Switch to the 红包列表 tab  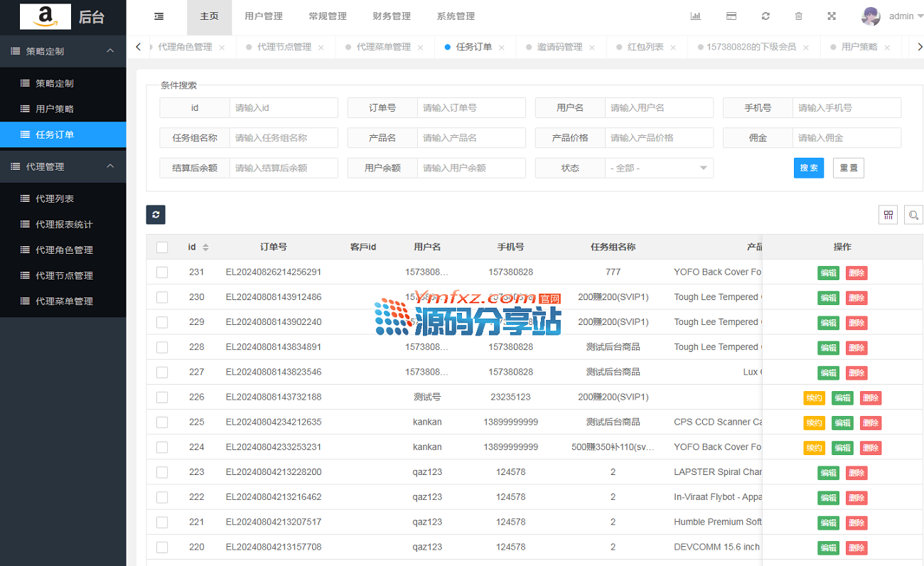pos(645,47)
